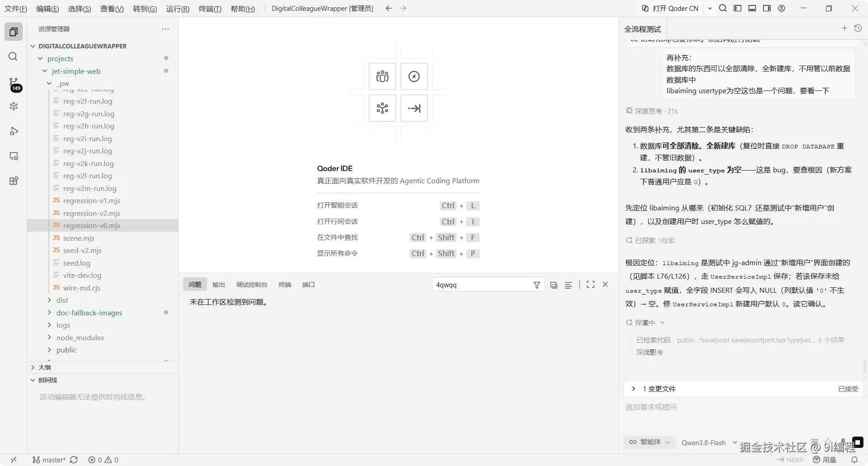The width and height of the screenshot is (868, 466).
Task: Open the dropdown arrow next to 打开 Qoder CN
Action: pos(710,8)
